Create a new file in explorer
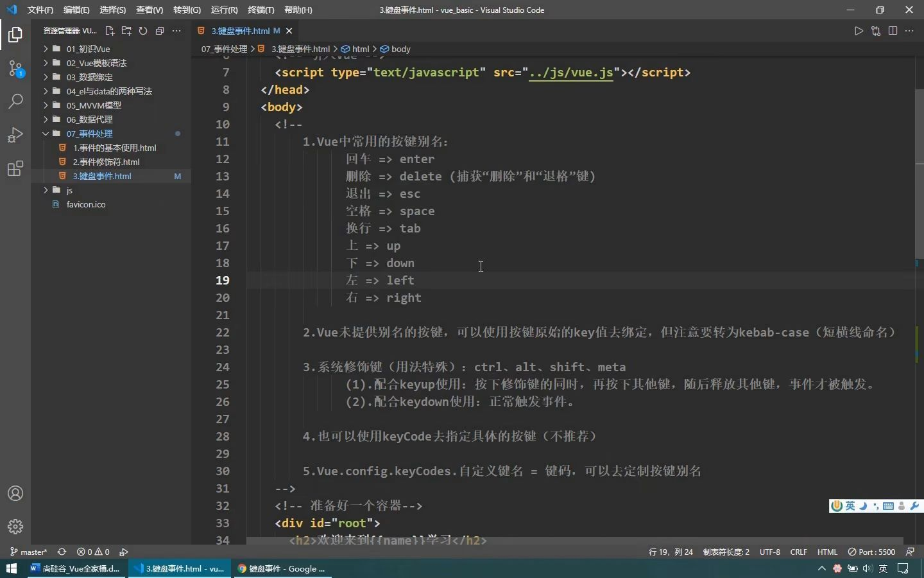Viewport: 924px width, 578px height. click(x=110, y=31)
